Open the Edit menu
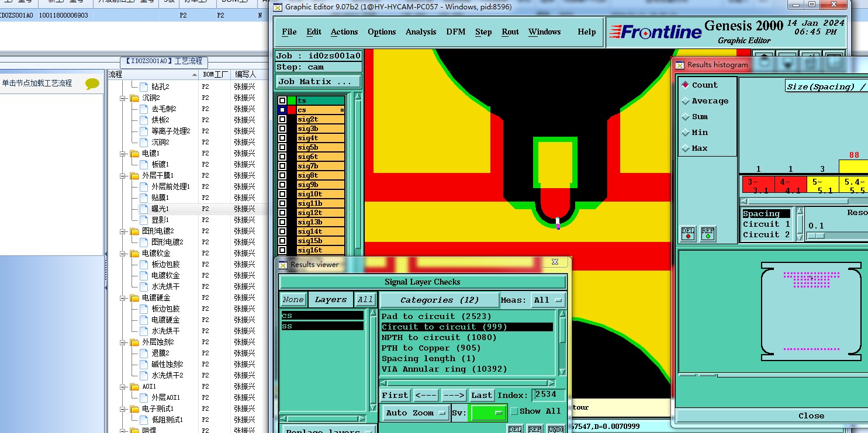The height and width of the screenshot is (433, 868). (314, 32)
